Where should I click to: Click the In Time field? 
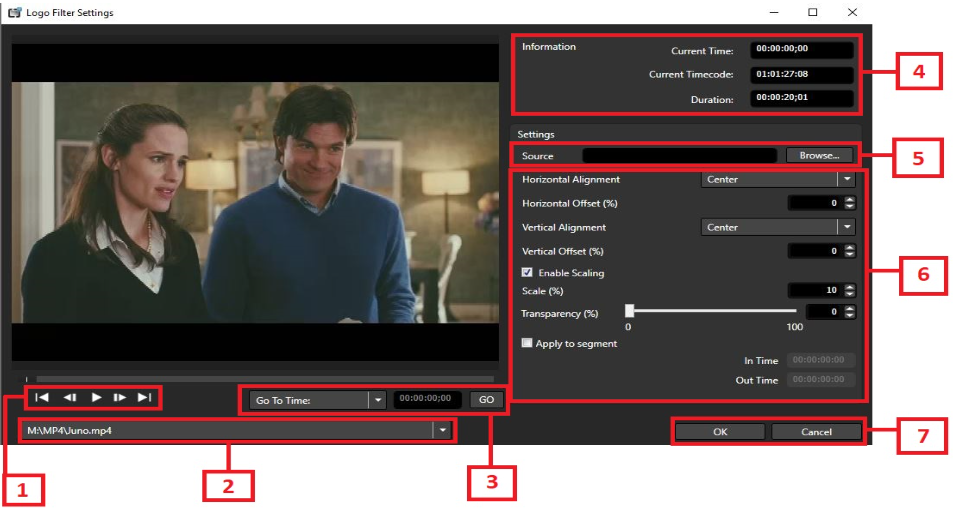820,360
